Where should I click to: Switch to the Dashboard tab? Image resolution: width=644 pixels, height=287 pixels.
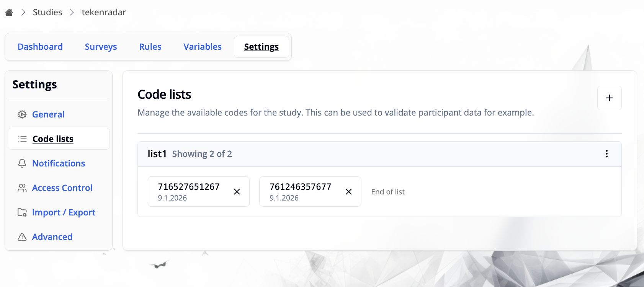tap(40, 47)
